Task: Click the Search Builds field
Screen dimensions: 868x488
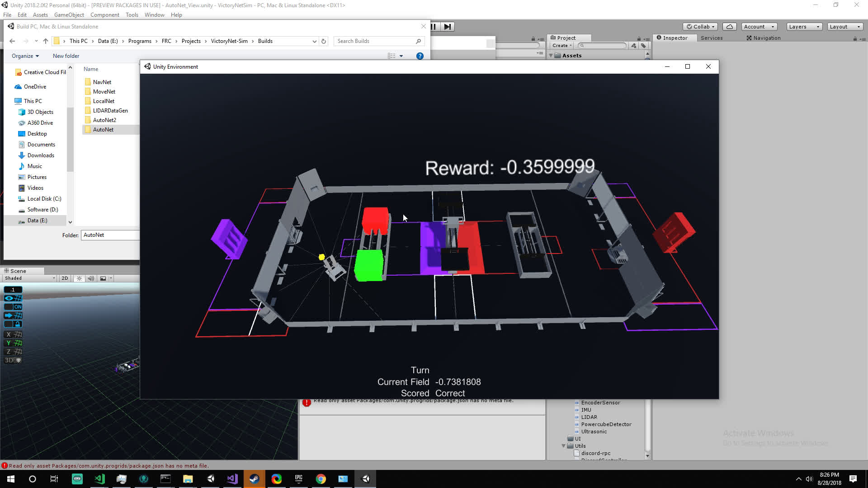Action: (x=379, y=41)
